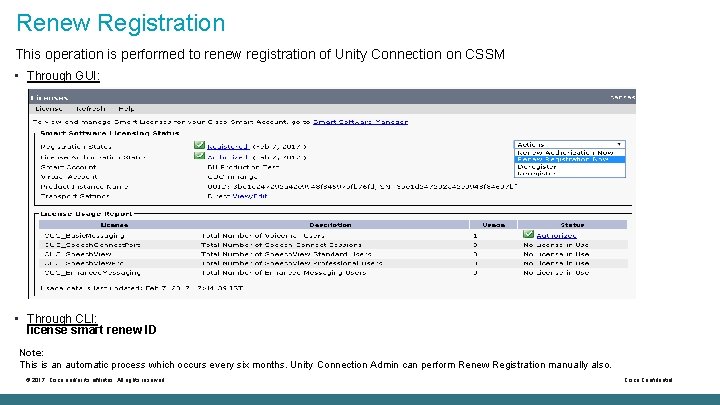Click the License column header

(114, 225)
